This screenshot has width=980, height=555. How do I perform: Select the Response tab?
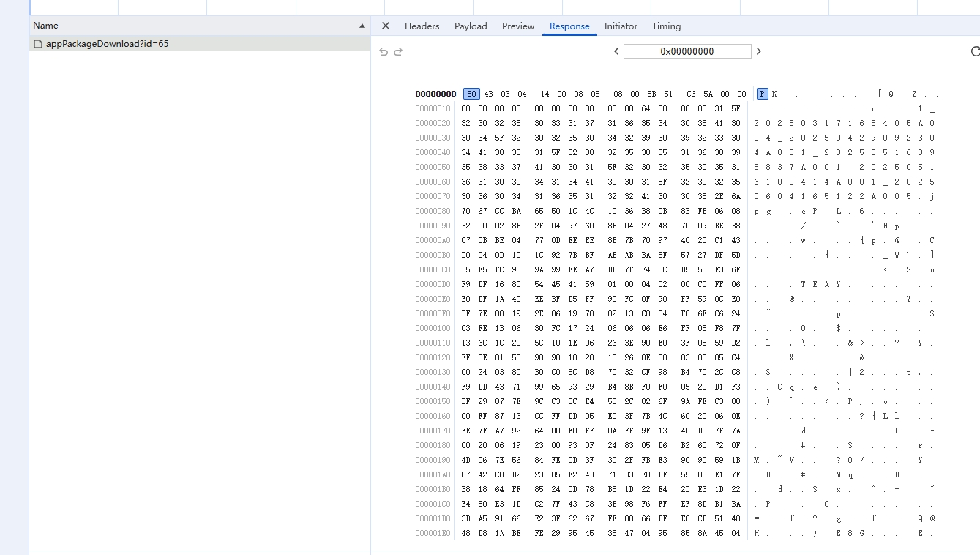[569, 26]
